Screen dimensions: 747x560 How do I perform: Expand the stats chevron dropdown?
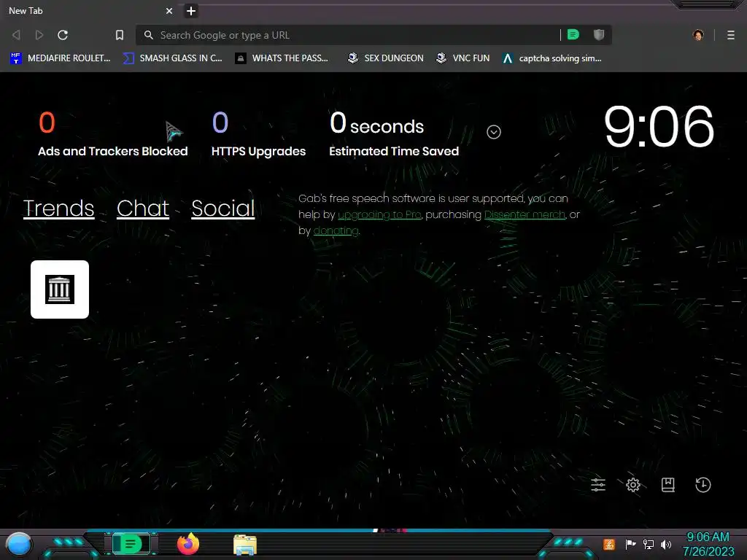(494, 132)
